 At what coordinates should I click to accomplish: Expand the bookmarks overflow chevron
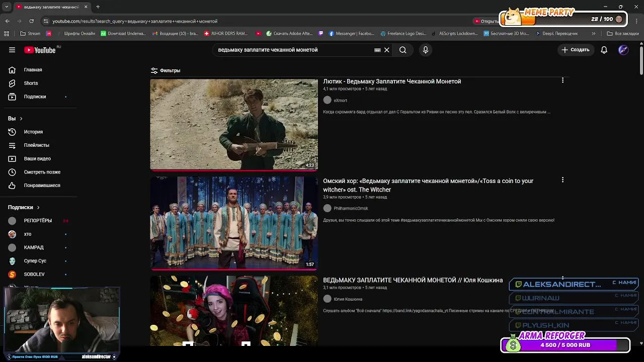click(593, 34)
